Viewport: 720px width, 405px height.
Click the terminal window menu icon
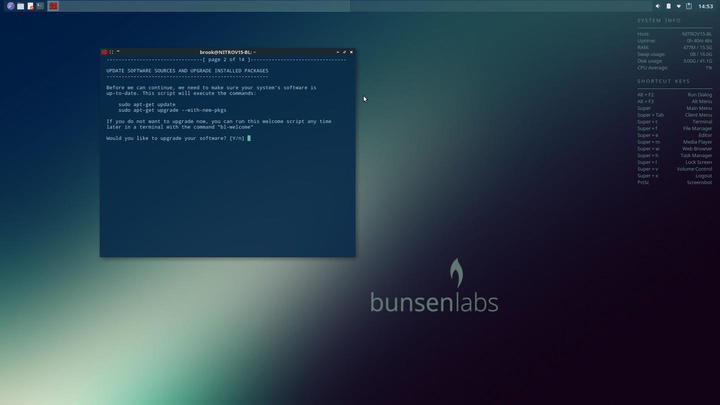(104, 52)
